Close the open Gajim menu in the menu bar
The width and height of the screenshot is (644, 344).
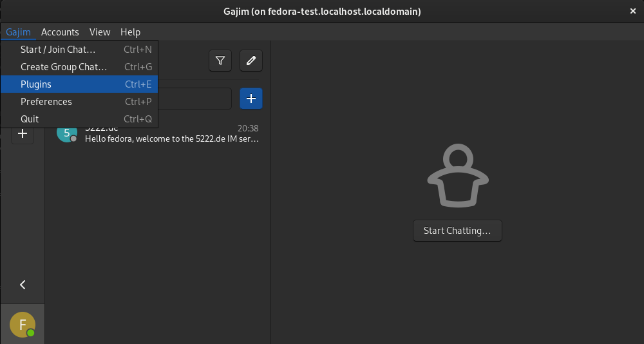point(18,32)
